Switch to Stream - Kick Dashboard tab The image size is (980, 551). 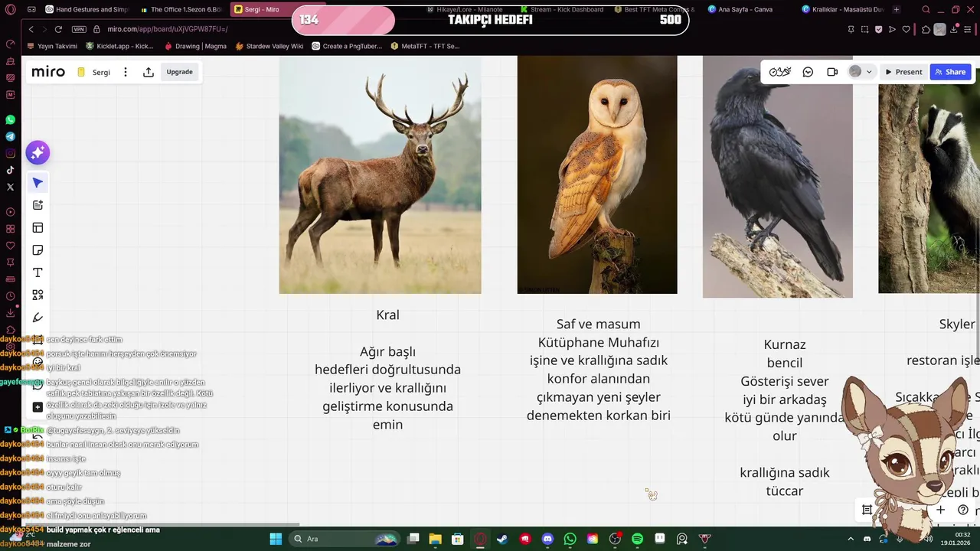[561, 9]
